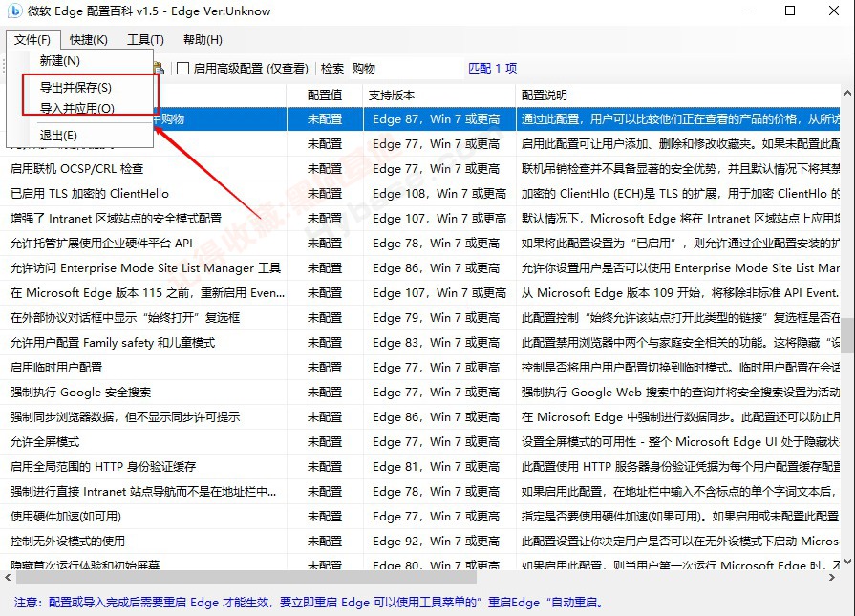Maximize the Edge 配置百科 window

[x=790, y=11]
